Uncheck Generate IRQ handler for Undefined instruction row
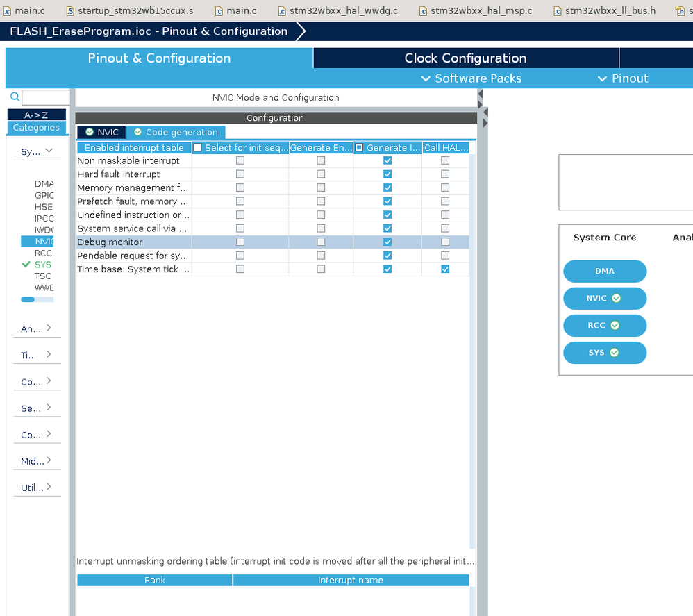The width and height of the screenshot is (693, 616). pyautogui.click(x=387, y=215)
